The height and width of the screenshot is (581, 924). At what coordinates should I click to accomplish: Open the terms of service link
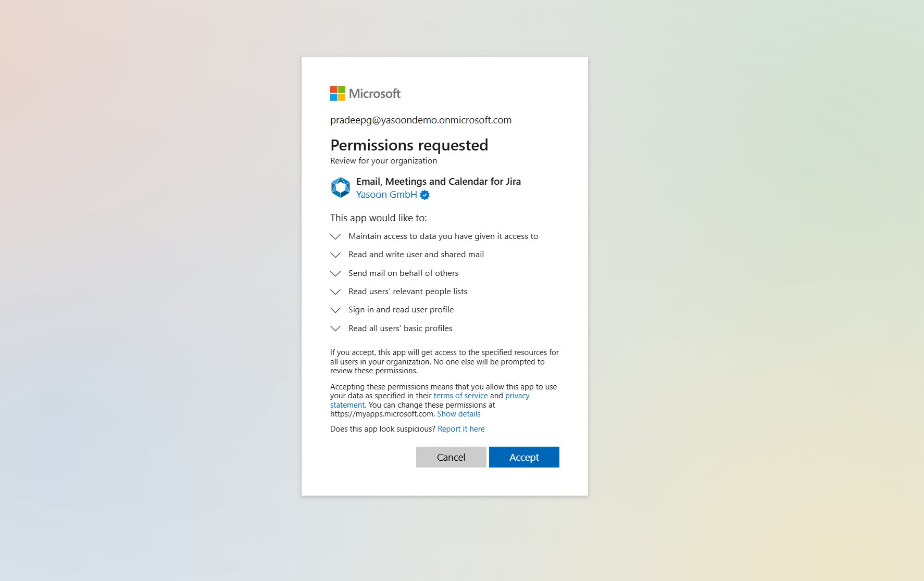[460, 396]
